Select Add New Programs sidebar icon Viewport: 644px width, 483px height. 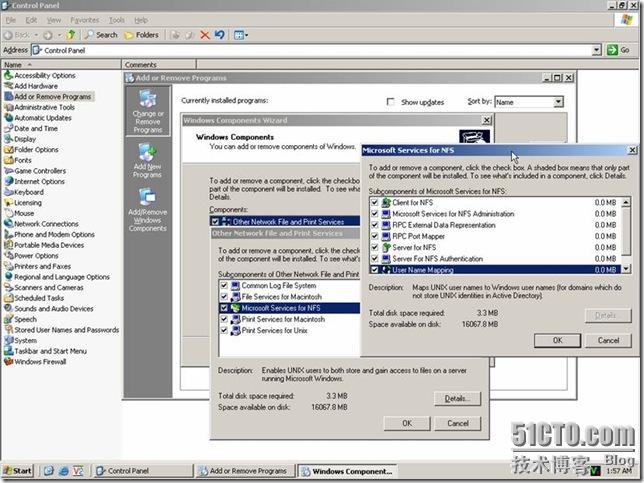coord(147,152)
